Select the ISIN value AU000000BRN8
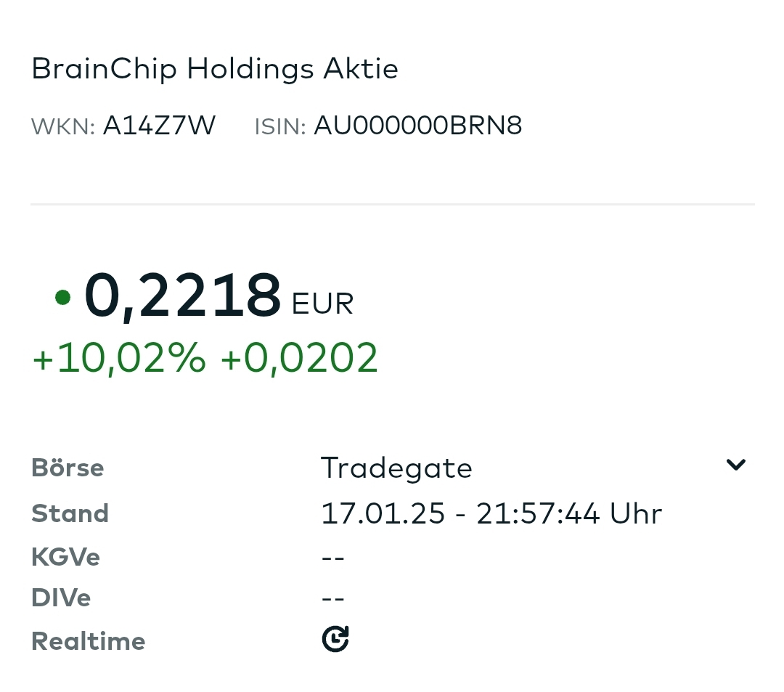The width and height of the screenshot is (784, 692). click(417, 125)
